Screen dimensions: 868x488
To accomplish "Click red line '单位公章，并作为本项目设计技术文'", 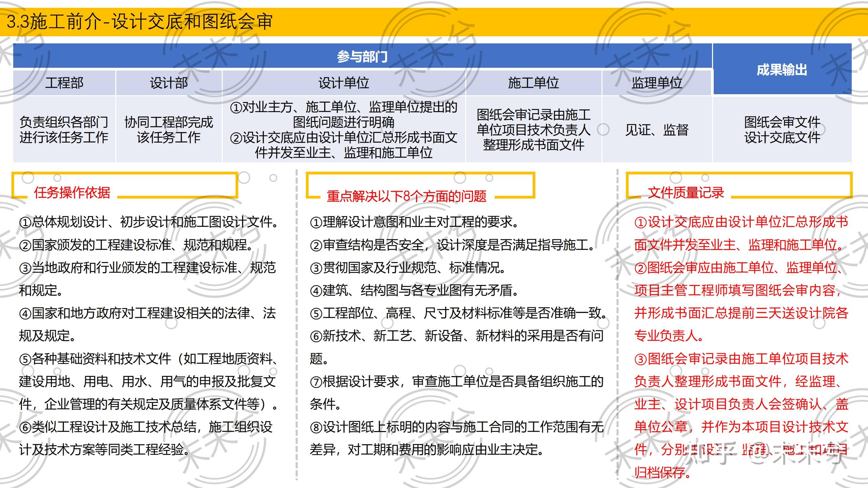I will pos(741,427).
